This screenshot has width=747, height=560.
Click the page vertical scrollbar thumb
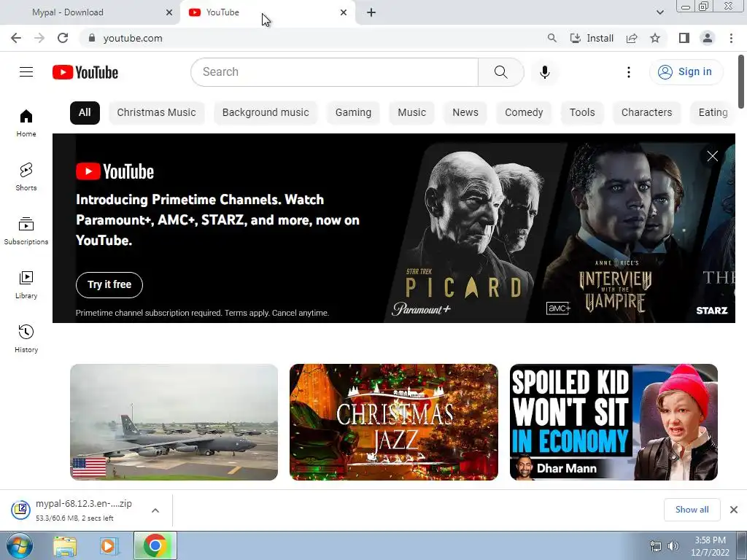(x=741, y=81)
